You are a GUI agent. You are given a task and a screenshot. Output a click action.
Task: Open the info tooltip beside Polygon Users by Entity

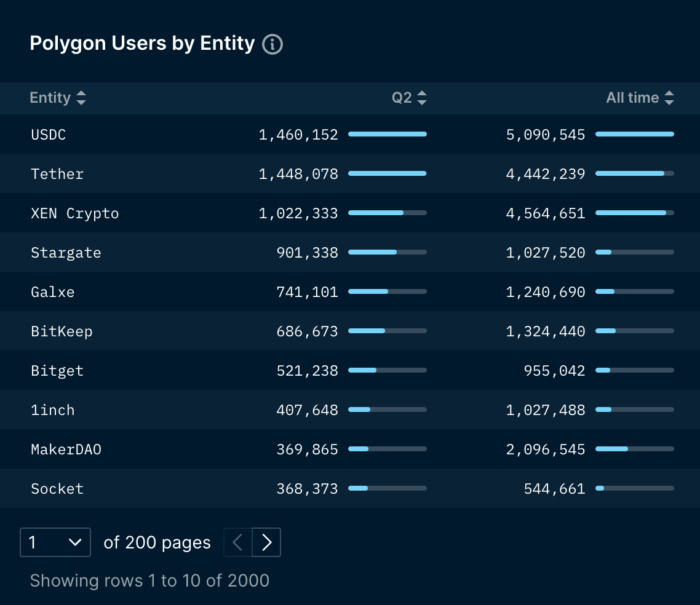(x=273, y=44)
